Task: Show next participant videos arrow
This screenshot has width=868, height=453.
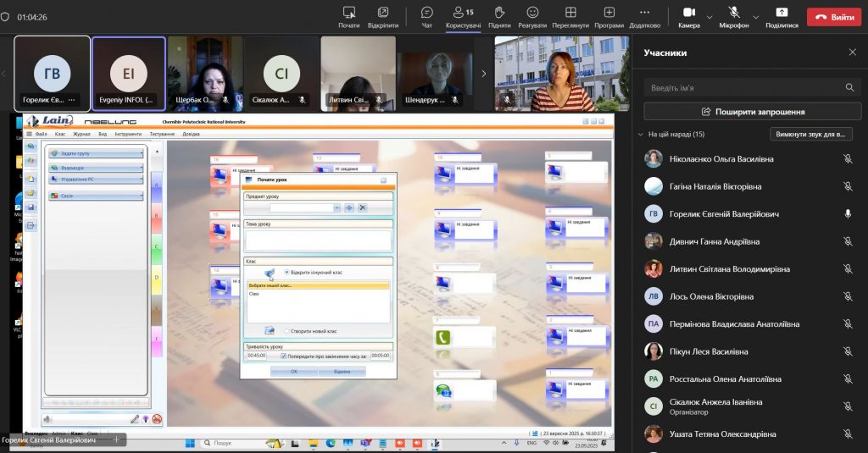Action: coord(484,74)
